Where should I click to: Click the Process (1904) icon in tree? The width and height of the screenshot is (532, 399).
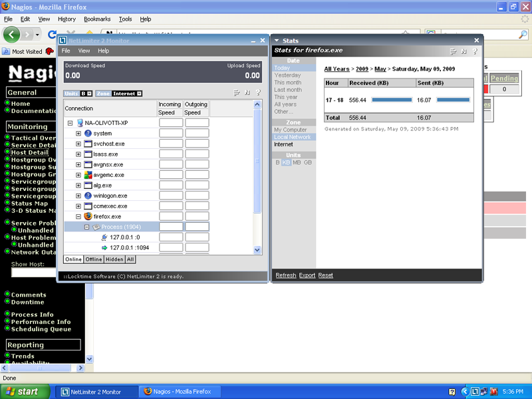[96, 227]
